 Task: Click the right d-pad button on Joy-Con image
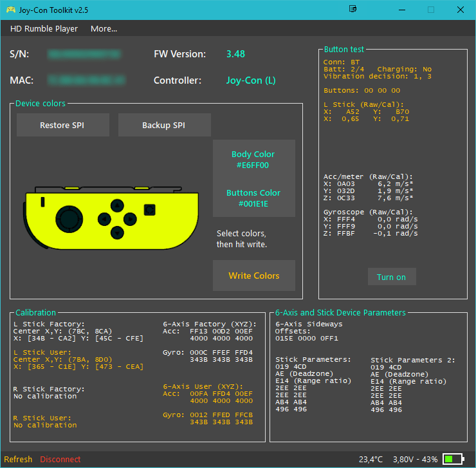click(130, 219)
